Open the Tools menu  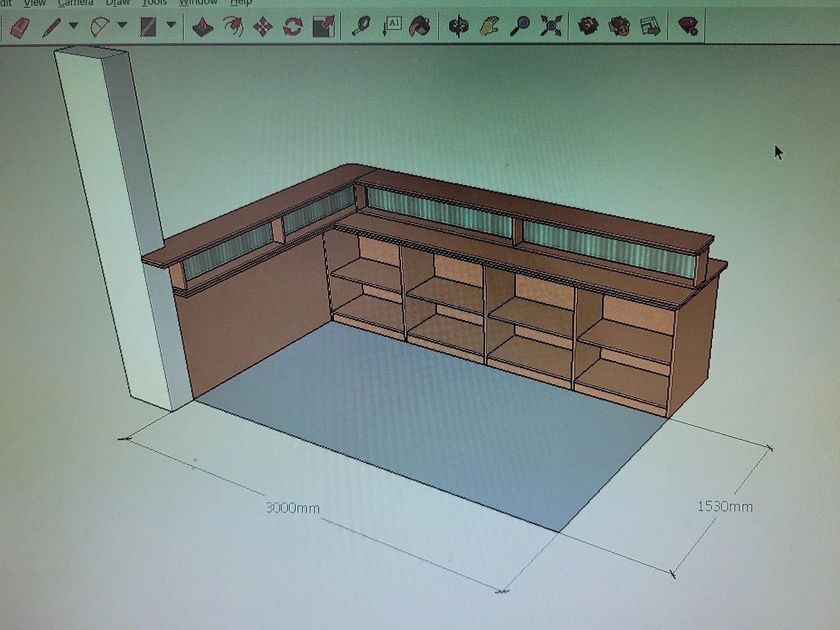[x=155, y=3]
